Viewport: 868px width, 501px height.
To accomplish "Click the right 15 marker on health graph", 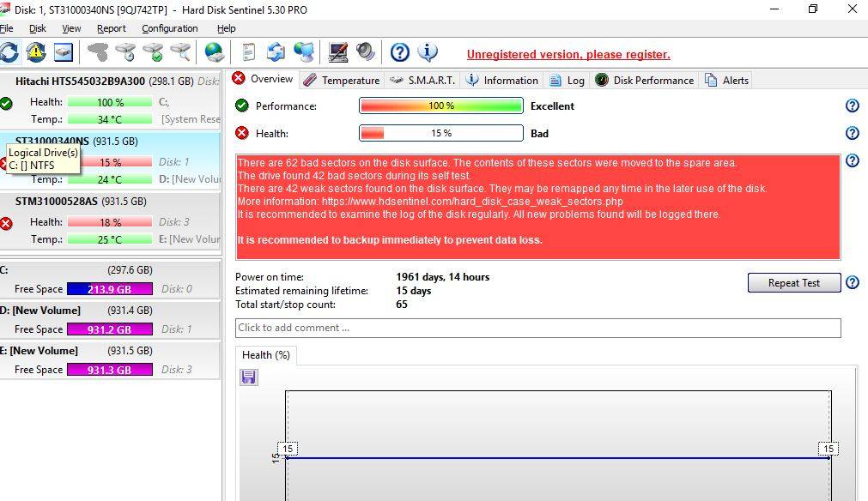I will pyautogui.click(x=829, y=449).
